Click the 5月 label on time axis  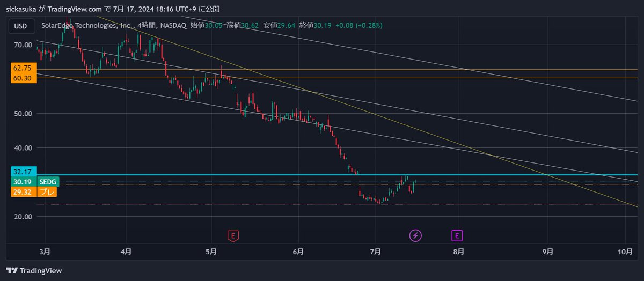(x=211, y=251)
